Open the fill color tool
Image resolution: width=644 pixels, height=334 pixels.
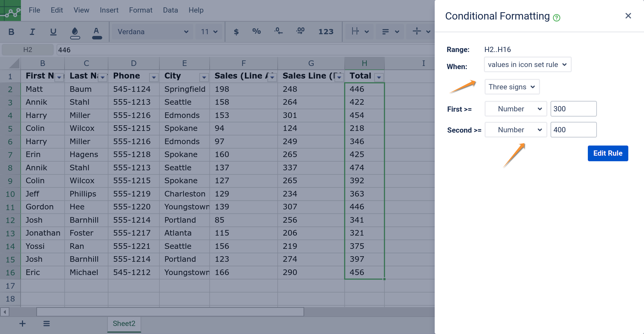pos(75,32)
